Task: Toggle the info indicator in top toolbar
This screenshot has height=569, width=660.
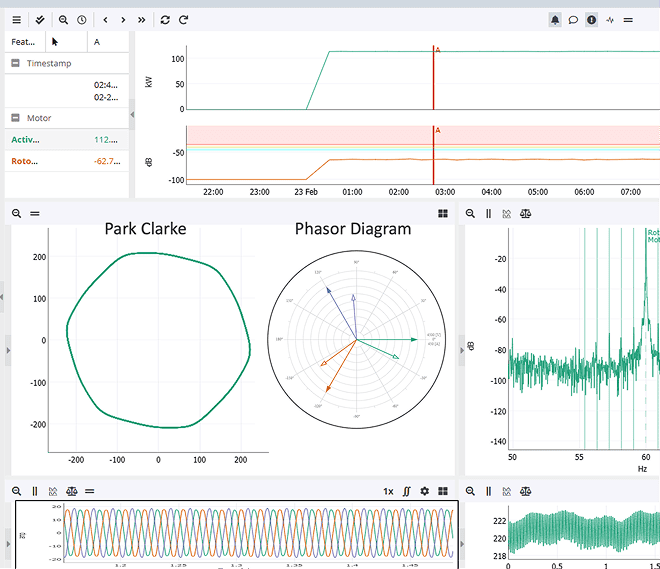Action: 591,19
